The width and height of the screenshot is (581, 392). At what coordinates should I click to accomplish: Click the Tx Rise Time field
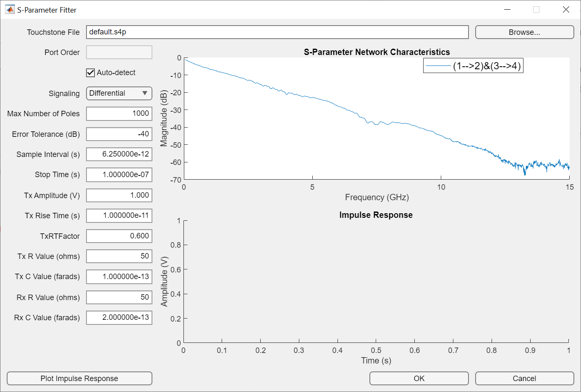click(x=119, y=215)
